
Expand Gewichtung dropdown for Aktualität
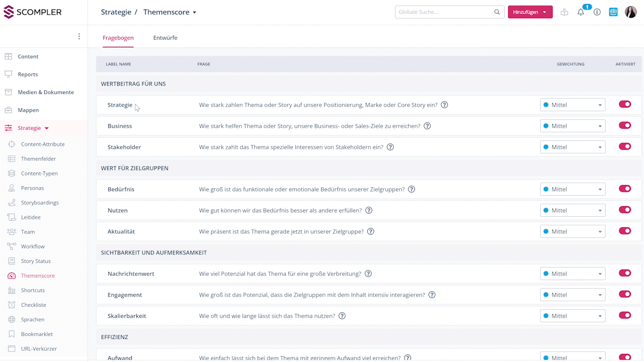tap(573, 232)
